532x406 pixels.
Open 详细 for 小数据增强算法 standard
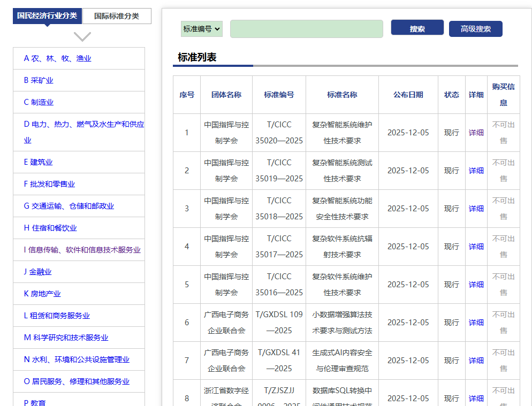pyautogui.click(x=476, y=323)
